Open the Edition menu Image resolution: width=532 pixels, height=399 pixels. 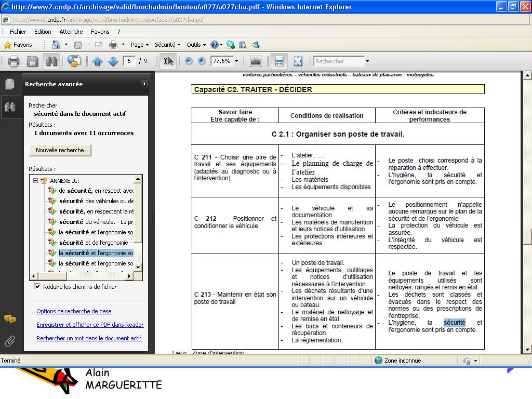[43, 32]
